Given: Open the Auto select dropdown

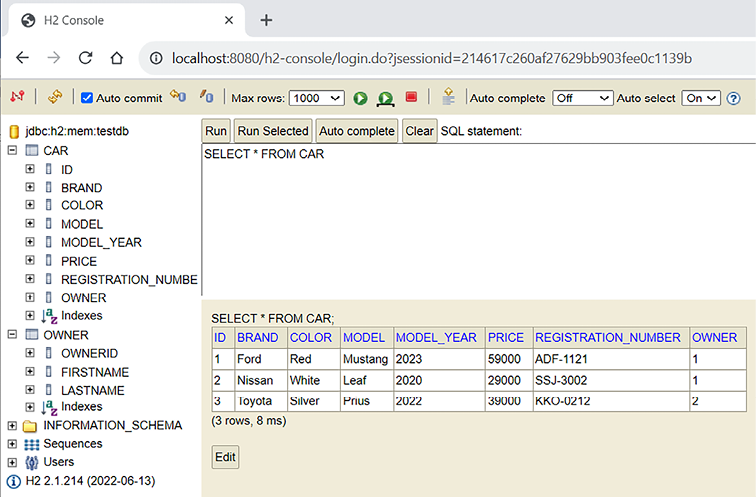Looking at the screenshot, I should point(700,98).
